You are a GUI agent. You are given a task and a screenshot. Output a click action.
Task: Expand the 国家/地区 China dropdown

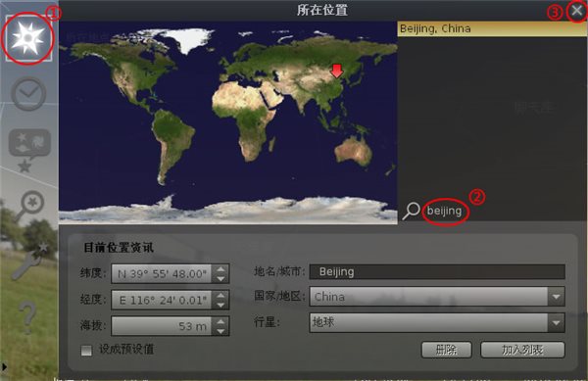(x=556, y=297)
